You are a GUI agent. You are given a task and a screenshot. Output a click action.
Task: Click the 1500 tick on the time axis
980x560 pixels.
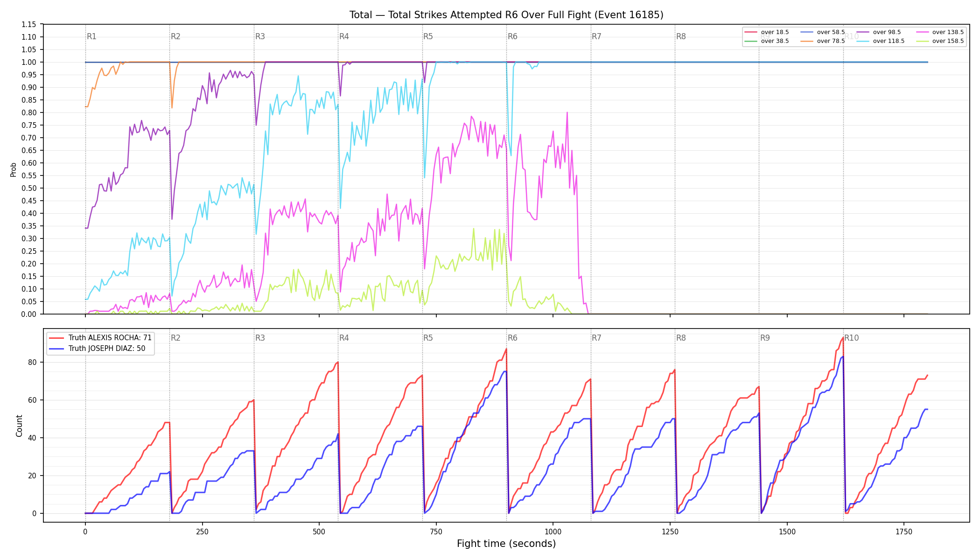(787, 532)
